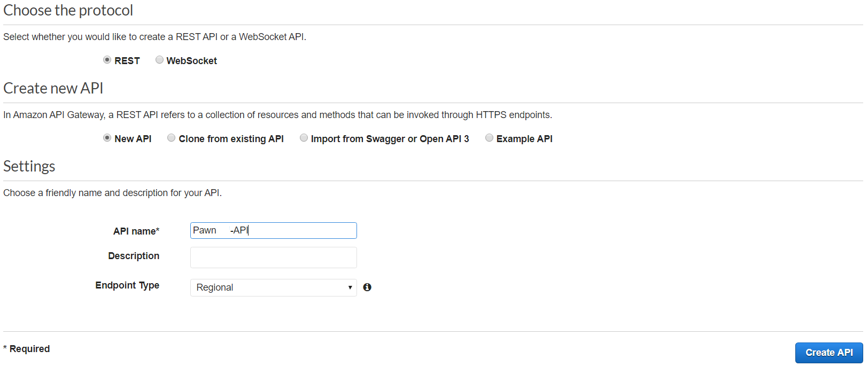Open the endpoint type info icon
Image resolution: width=868 pixels, height=382 pixels.
367,287
